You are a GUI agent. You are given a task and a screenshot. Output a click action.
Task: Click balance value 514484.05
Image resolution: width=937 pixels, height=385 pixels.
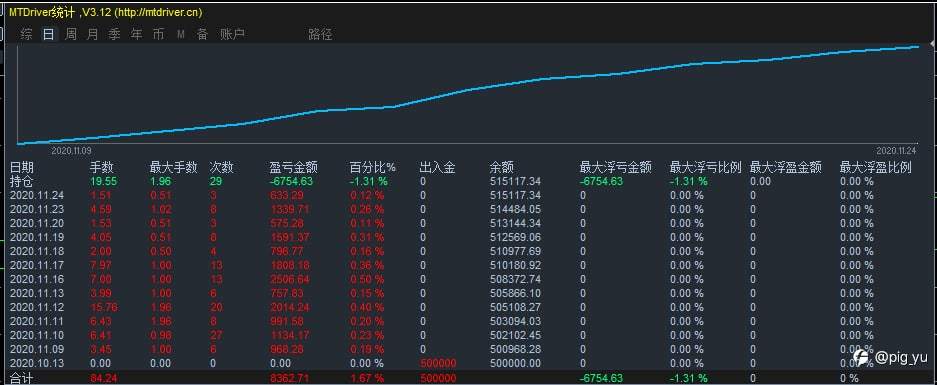click(x=515, y=209)
